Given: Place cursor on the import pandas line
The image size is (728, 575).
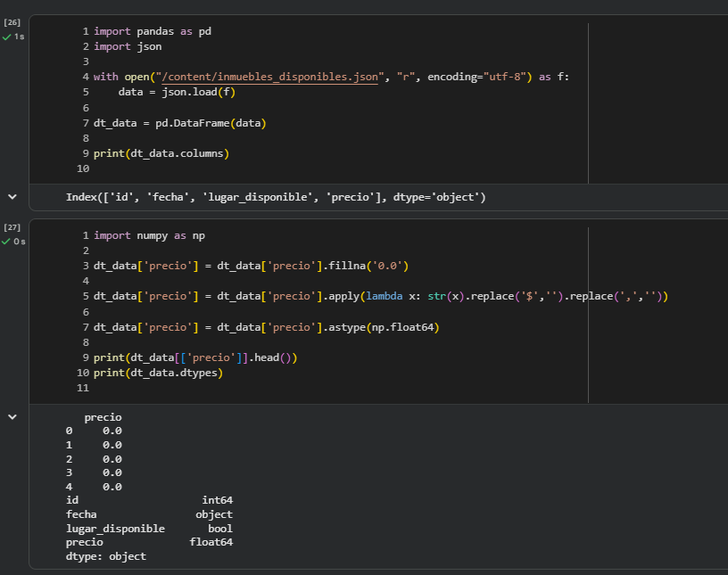Looking at the screenshot, I should click(152, 31).
